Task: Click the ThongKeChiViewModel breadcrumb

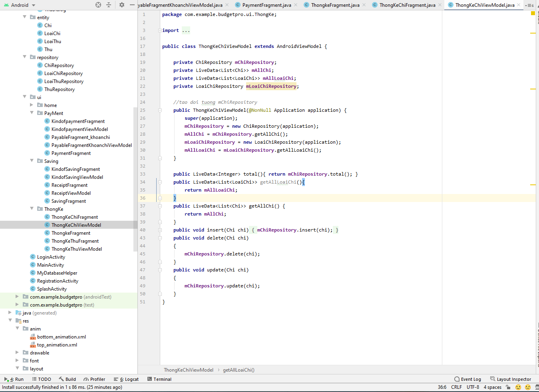Action: [189, 370]
